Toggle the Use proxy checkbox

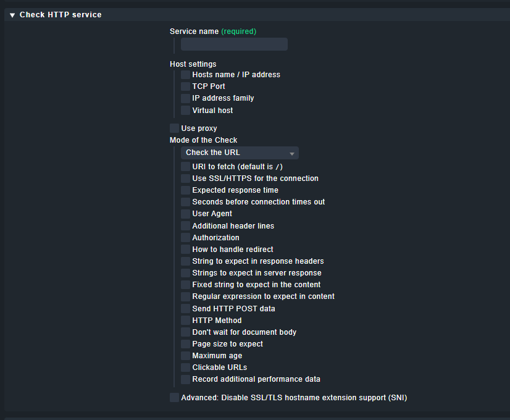(x=174, y=128)
